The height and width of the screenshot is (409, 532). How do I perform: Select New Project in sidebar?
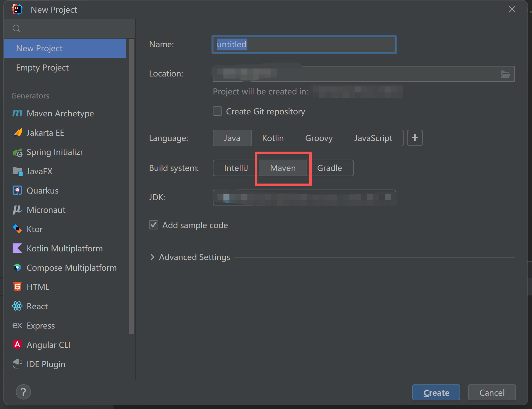(x=65, y=48)
